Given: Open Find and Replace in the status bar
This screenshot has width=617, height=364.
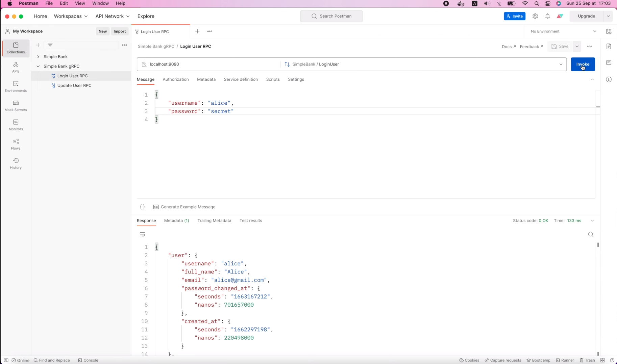Looking at the screenshot, I should (52, 360).
